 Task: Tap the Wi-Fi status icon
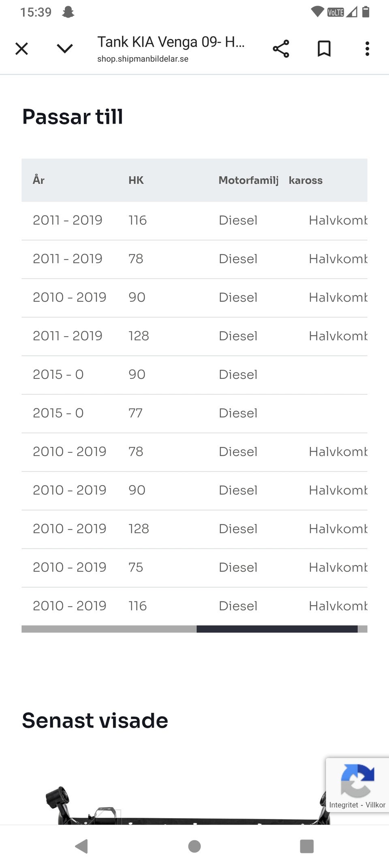pos(317,12)
